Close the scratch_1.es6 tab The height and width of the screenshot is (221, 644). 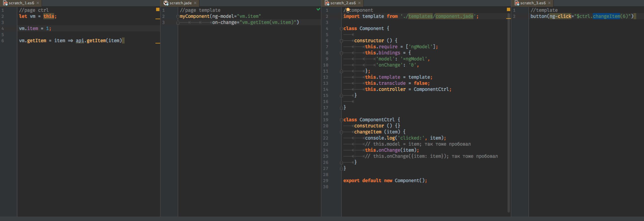point(38,3)
